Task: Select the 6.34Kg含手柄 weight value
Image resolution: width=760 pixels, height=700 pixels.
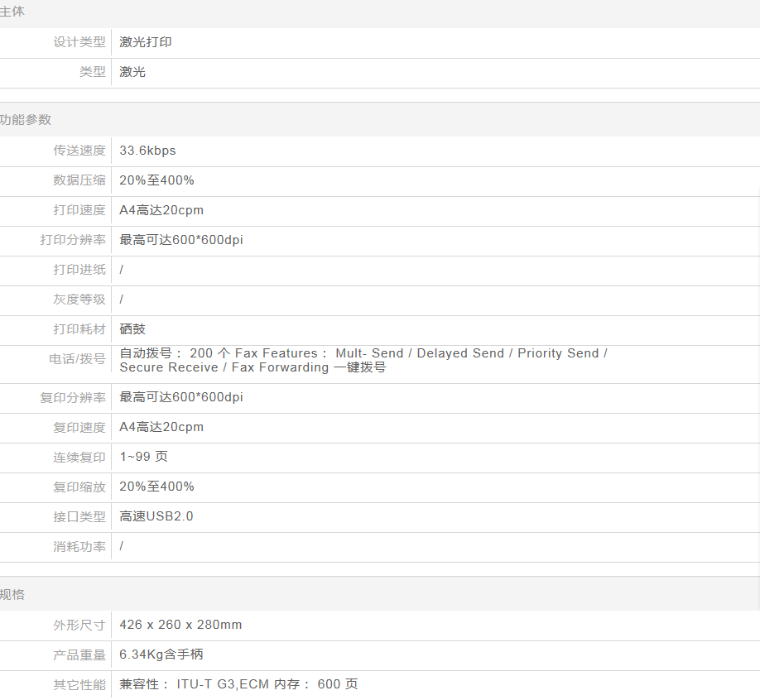Action: click(161, 654)
